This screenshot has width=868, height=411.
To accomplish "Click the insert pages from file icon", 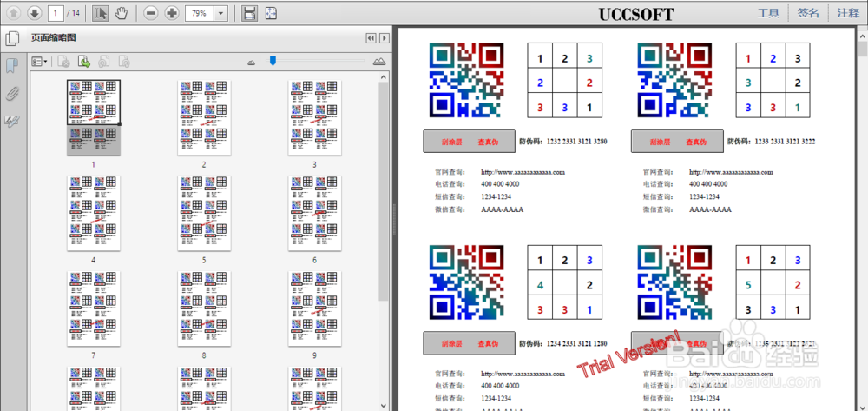I will tap(84, 62).
